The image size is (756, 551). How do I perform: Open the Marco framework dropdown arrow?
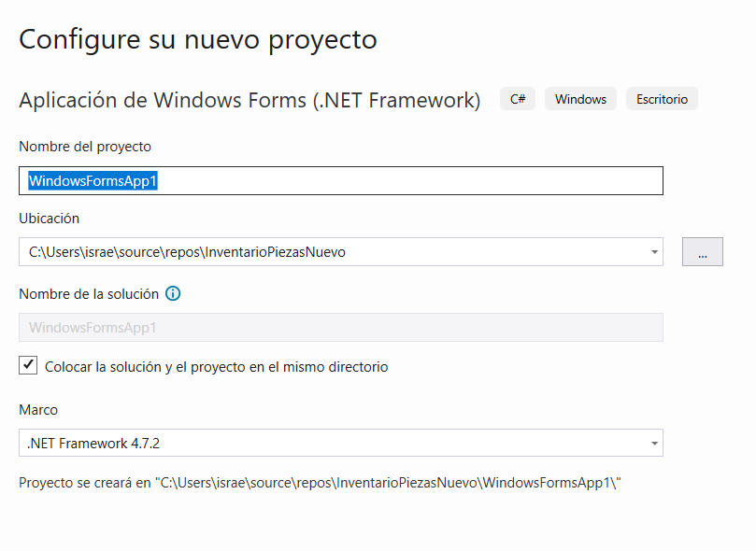tap(654, 444)
